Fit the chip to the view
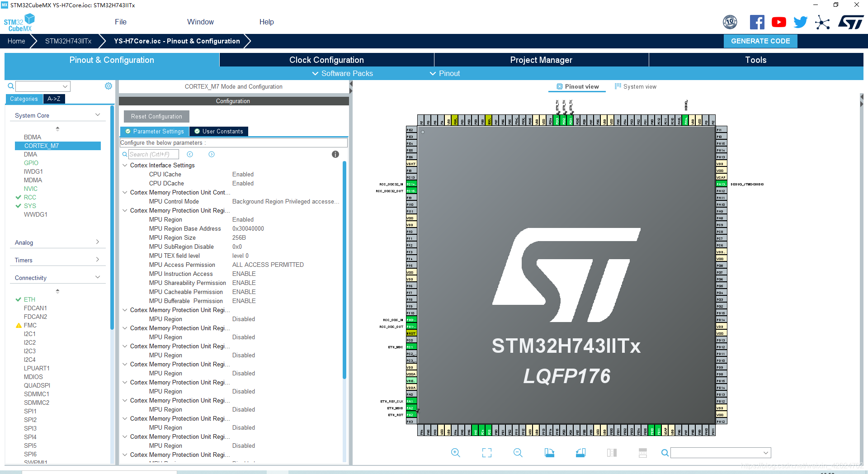 pos(486,453)
